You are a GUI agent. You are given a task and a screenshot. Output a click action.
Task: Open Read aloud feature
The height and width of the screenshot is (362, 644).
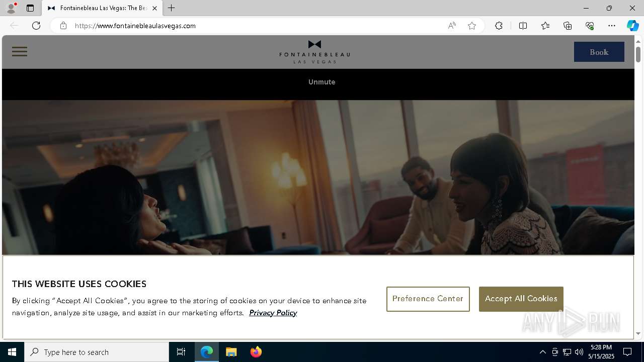pyautogui.click(x=452, y=26)
